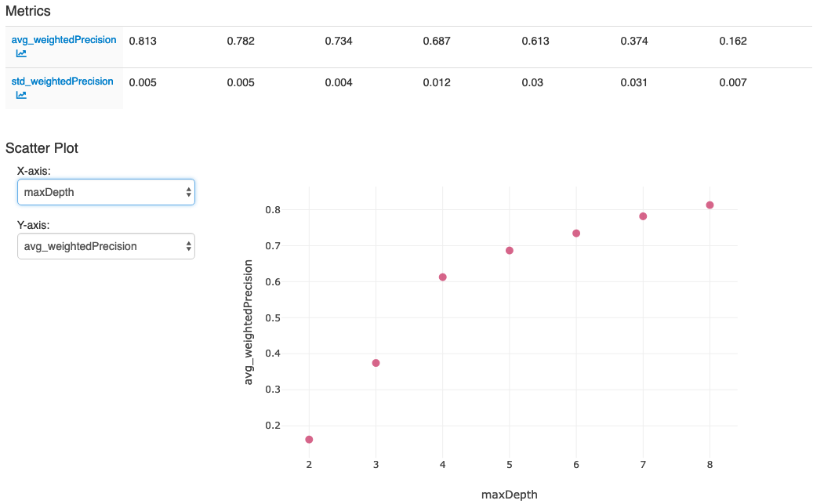The image size is (813, 504).
Task: Click the chart icon under std_weightedPrecision
Action: (x=21, y=95)
